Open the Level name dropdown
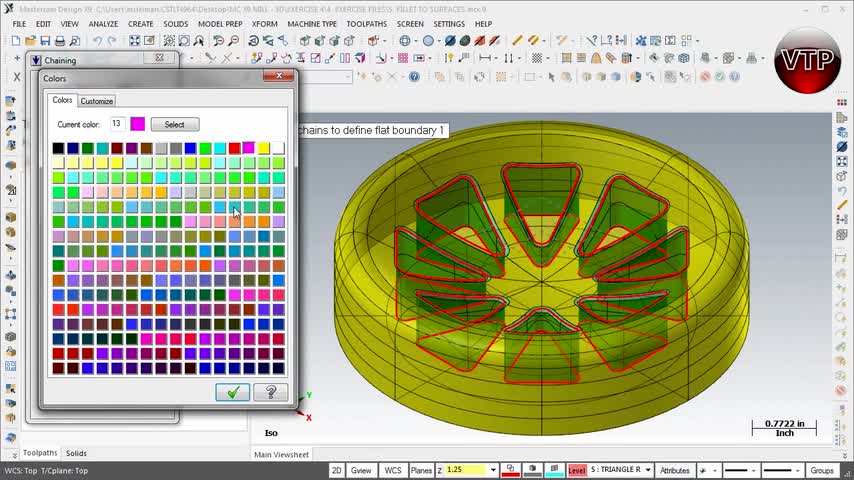This screenshot has height=480, width=854. click(x=648, y=470)
